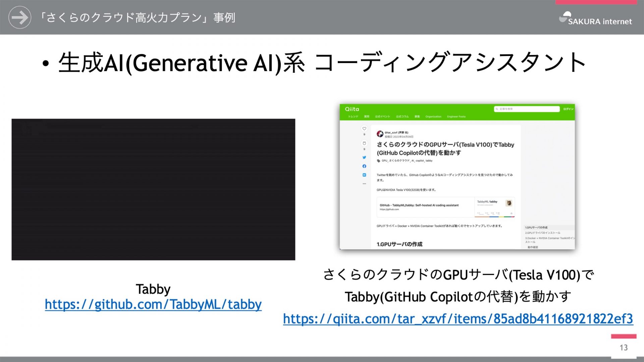Select the Engineer Festa tab in Qiita nav

(x=456, y=117)
